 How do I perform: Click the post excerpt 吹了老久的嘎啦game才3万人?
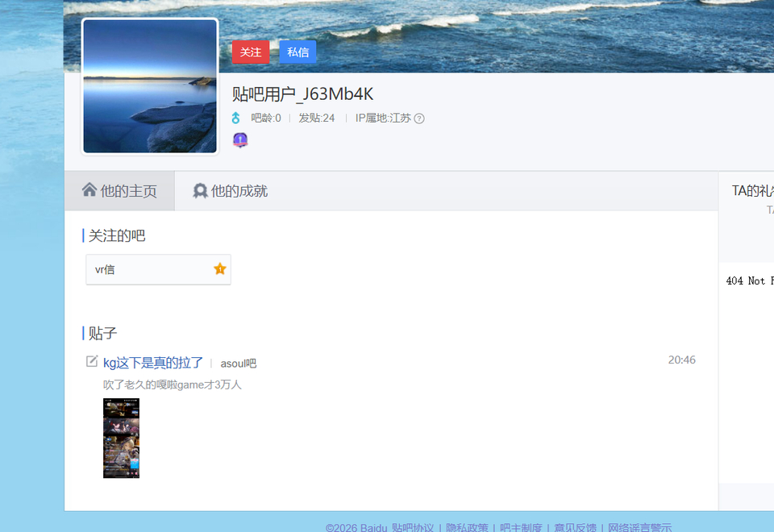(173, 384)
